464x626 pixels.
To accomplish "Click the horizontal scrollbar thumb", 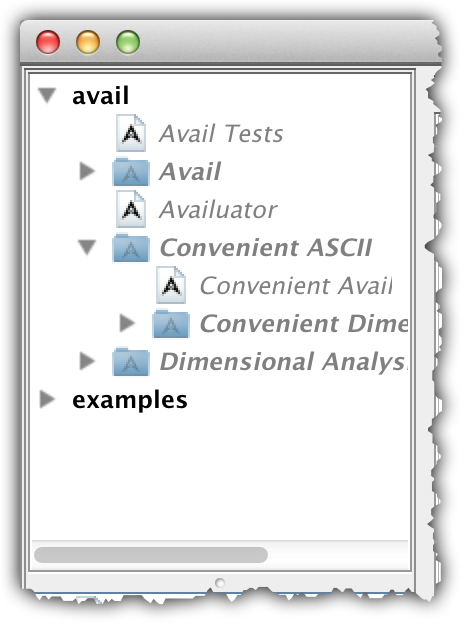I will (x=151, y=555).
